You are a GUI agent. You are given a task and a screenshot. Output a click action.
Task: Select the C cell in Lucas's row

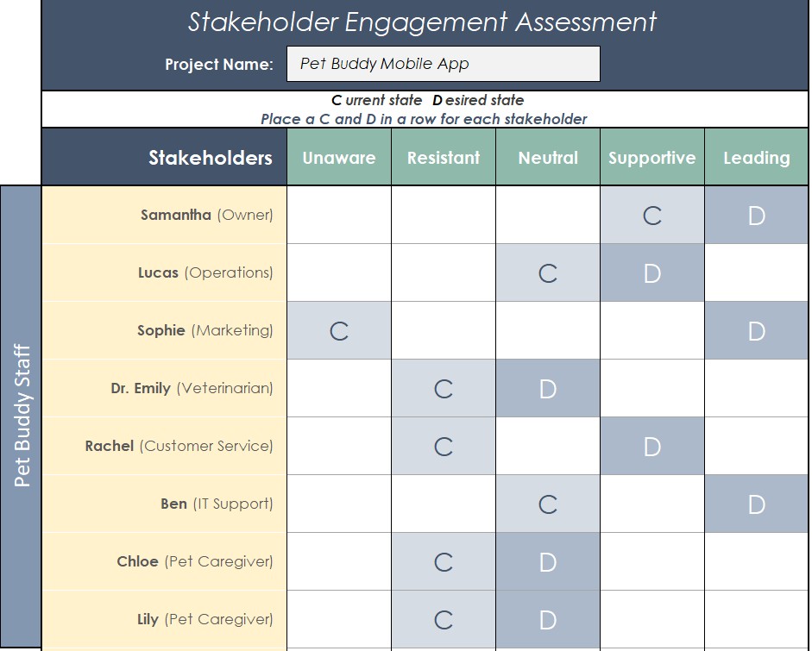[x=548, y=272]
